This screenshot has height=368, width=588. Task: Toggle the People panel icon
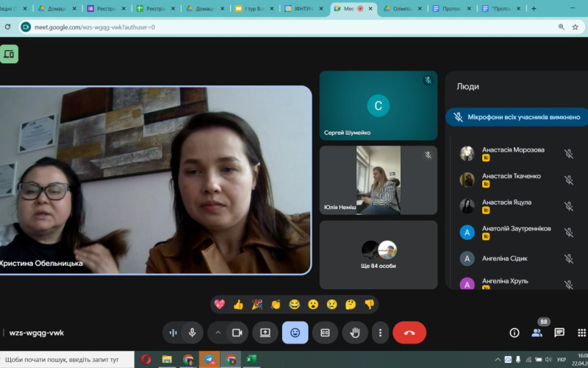[x=537, y=333]
